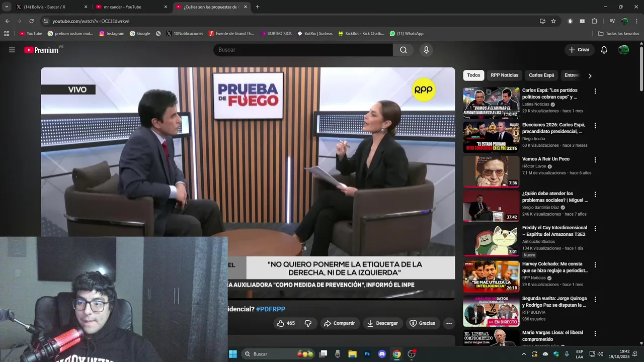The width and height of the screenshot is (644, 362).
Task: Share the video with Compartir
Action: click(340, 323)
